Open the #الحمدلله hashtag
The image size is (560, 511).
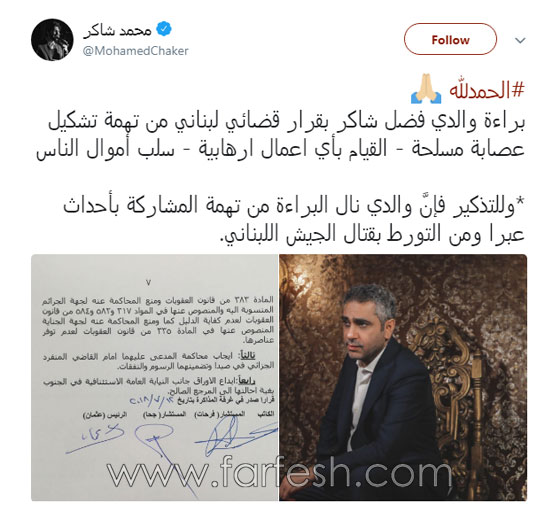[487, 89]
